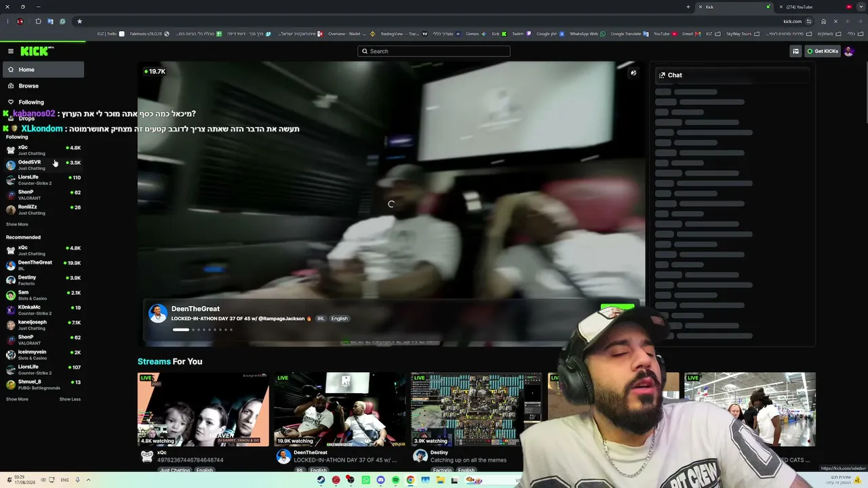This screenshot has height=488, width=868.
Task: Open File Explorer from the taskbar
Action: pos(440,480)
